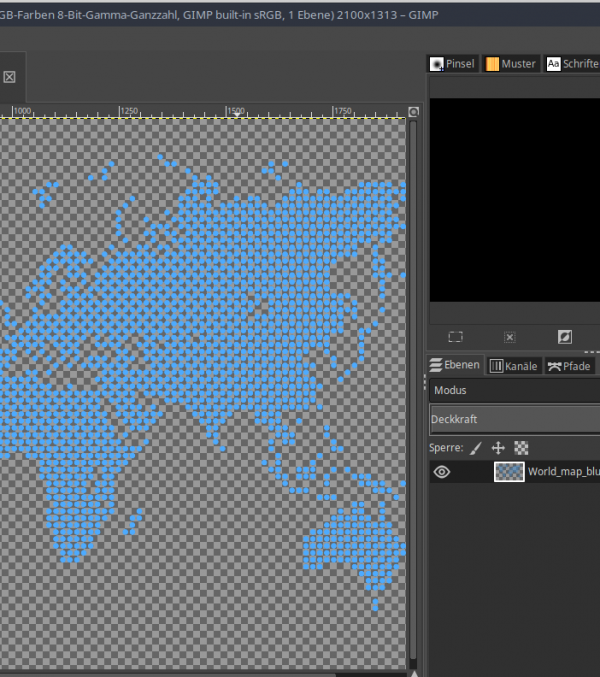Image resolution: width=600 pixels, height=677 pixels.
Task: Click the World_map_blu layer thumbnail
Action: [x=509, y=471]
